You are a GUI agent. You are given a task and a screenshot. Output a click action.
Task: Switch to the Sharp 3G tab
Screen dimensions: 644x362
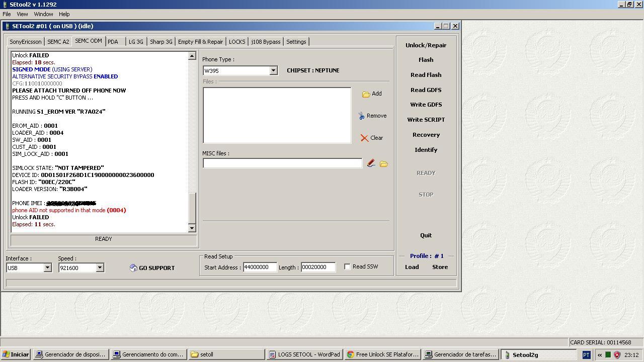point(161,42)
